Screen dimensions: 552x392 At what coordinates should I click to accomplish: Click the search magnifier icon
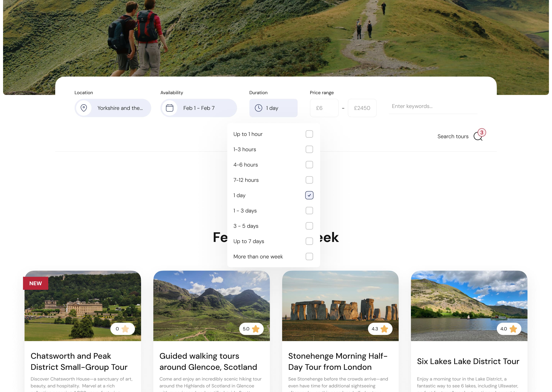tap(478, 136)
